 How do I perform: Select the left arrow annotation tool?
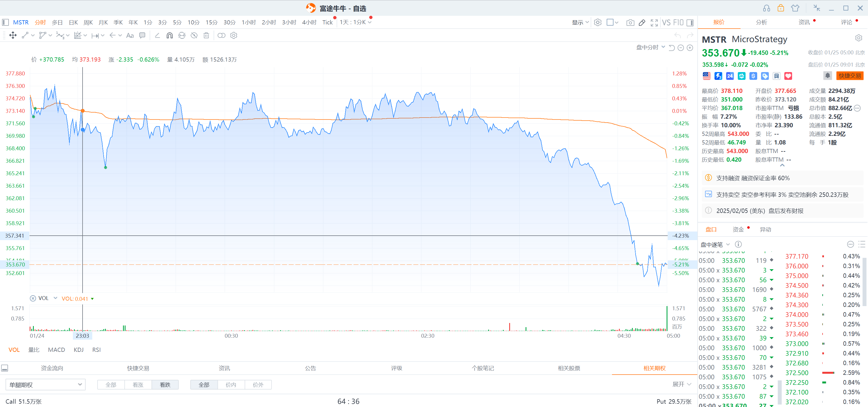pos(113,35)
